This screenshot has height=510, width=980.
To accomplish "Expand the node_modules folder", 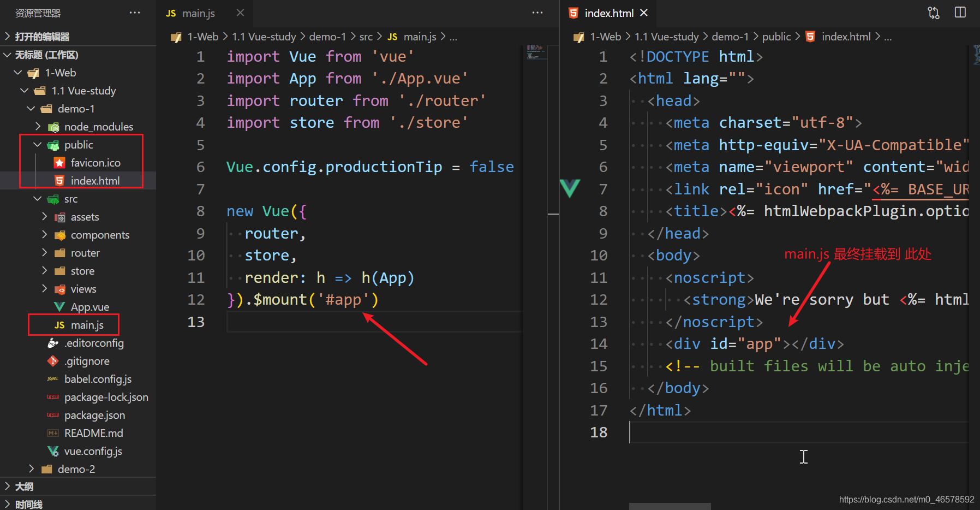I will [38, 127].
